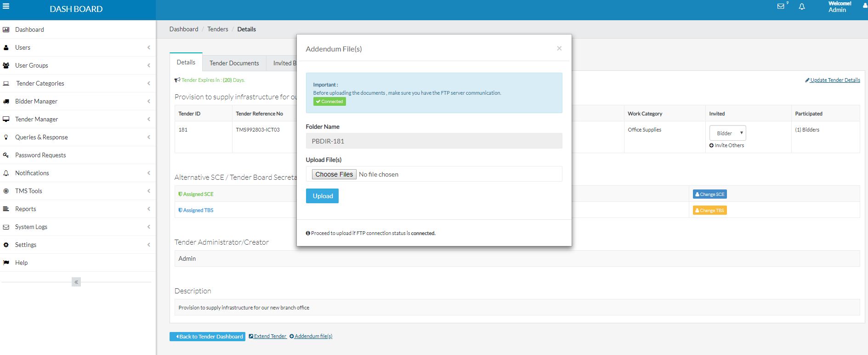
Task: Click the TMS Tools circle icon
Action: click(6, 191)
